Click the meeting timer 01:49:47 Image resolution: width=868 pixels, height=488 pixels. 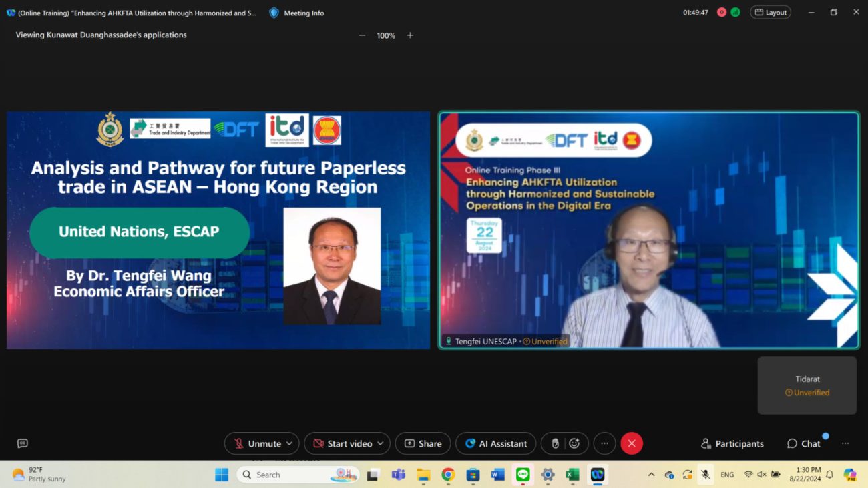click(696, 13)
